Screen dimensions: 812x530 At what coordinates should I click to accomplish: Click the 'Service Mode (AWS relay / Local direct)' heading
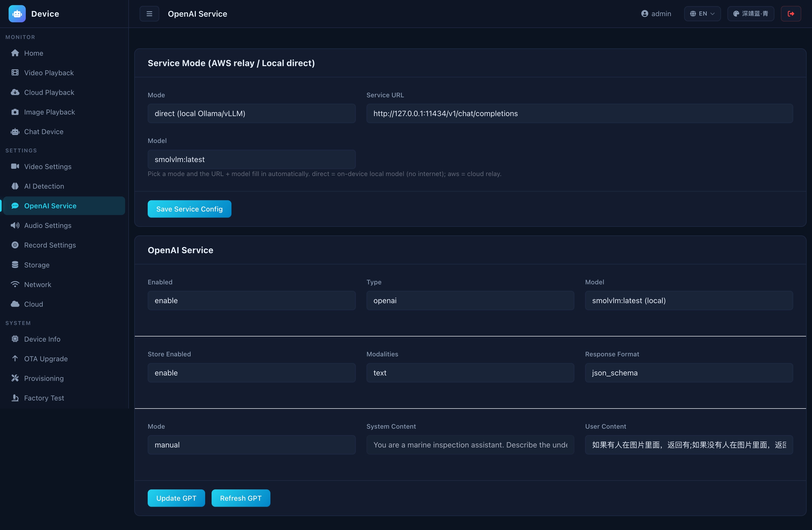coord(231,63)
